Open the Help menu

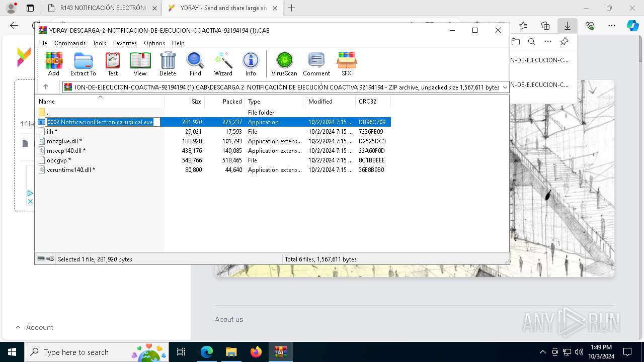[x=178, y=43]
